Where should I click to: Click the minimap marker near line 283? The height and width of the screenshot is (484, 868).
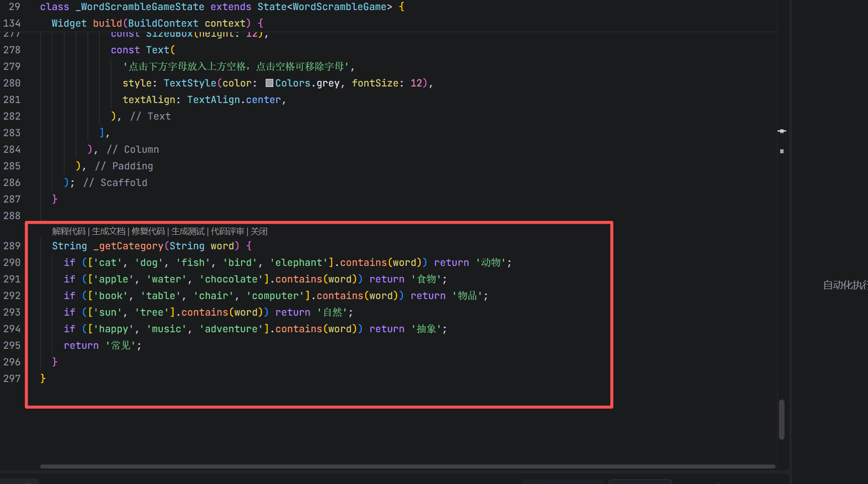(x=782, y=131)
